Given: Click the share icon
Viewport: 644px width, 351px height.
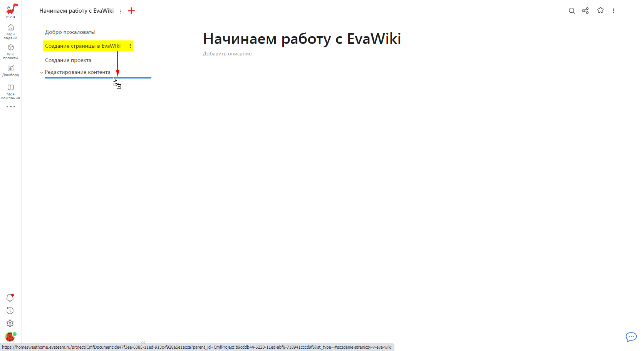Looking at the screenshot, I should click(585, 11).
